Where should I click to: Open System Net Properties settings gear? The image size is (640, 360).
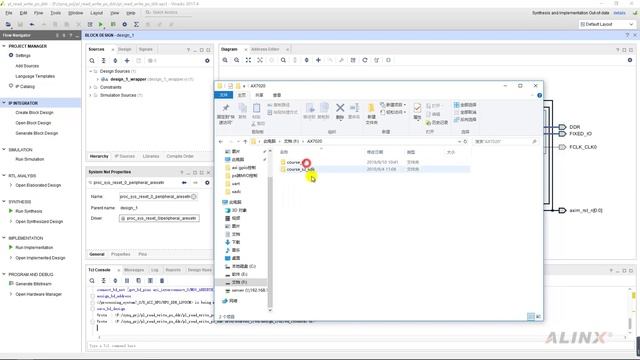(207, 182)
